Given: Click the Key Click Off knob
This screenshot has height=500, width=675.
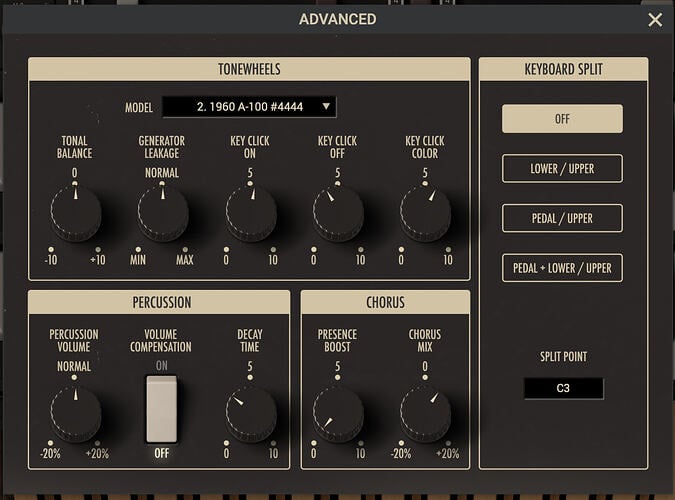Looking at the screenshot, I should tap(338, 213).
